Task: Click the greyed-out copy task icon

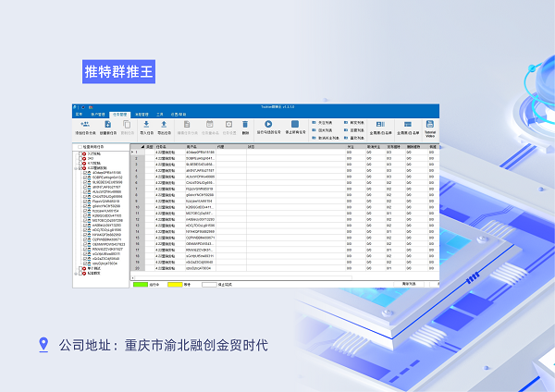Action: click(x=127, y=124)
